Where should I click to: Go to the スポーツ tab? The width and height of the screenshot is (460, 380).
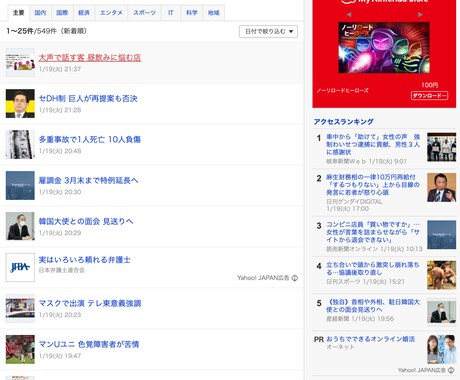145,13
